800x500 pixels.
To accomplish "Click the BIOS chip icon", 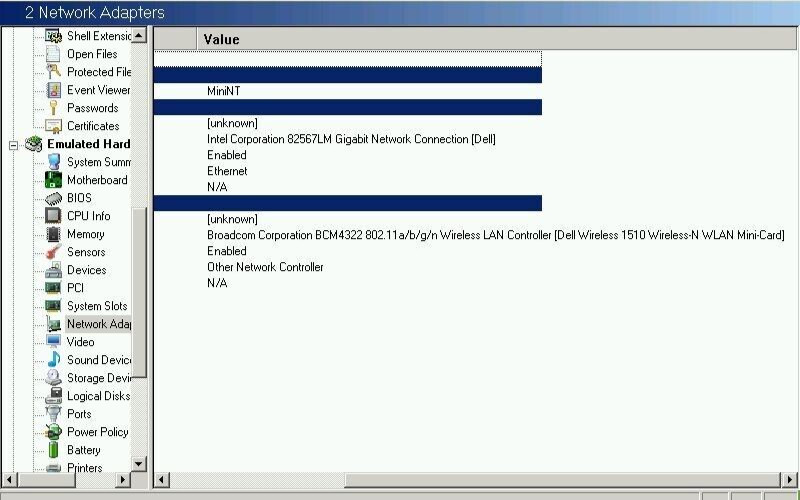I will pyautogui.click(x=53, y=198).
